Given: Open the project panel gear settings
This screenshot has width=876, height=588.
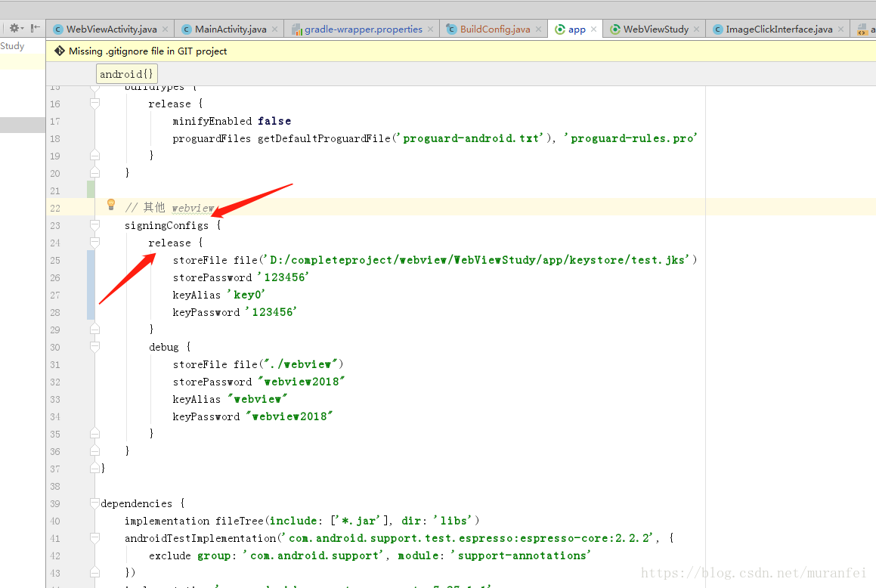Looking at the screenshot, I should coord(16,28).
